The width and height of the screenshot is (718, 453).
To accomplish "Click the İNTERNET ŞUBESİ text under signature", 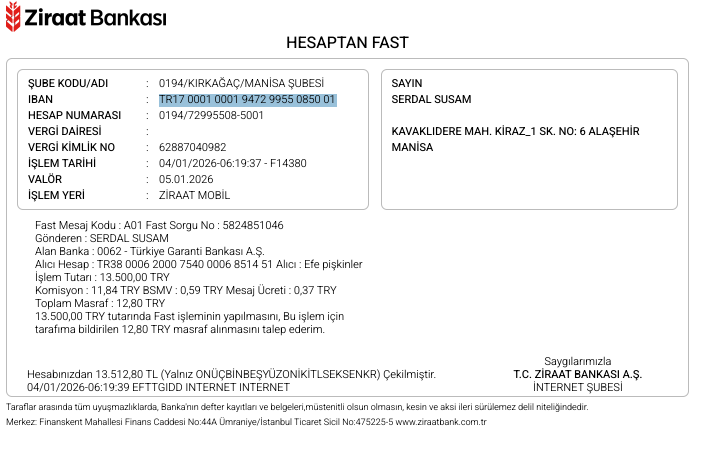I will pos(577,388).
